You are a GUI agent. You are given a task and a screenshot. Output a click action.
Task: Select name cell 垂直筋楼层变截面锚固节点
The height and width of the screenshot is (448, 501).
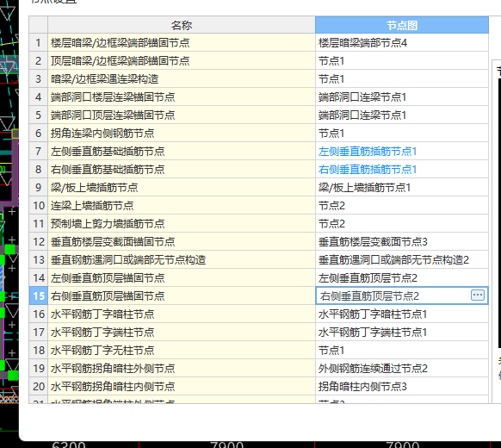[x=182, y=241]
